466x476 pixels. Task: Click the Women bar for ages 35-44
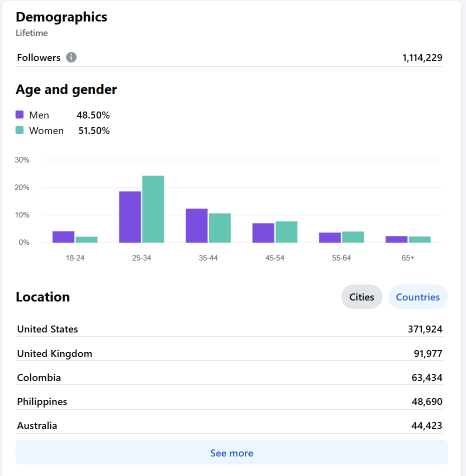[x=220, y=228]
